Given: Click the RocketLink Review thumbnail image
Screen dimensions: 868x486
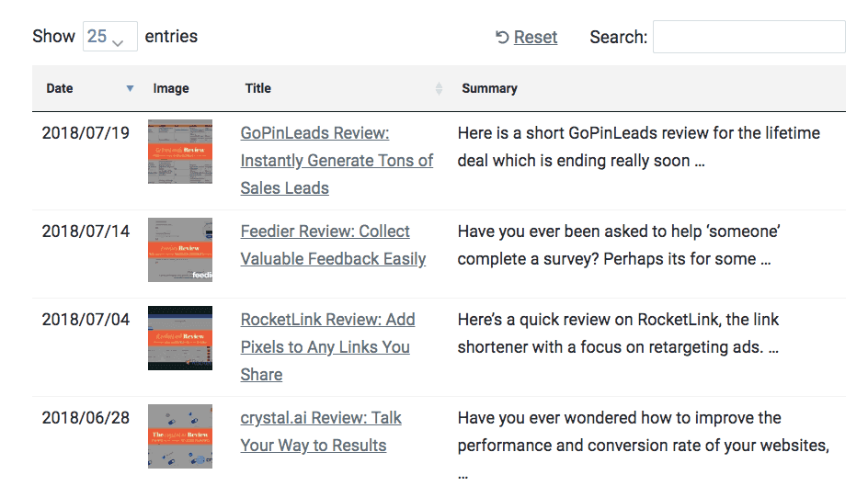Looking at the screenshot, I should click(x=180, y=338).
